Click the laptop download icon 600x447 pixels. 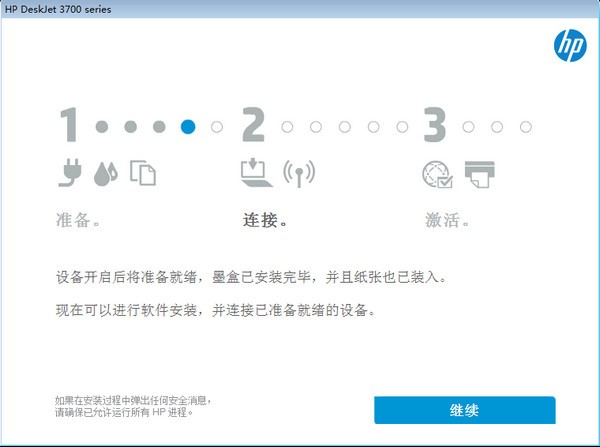coord(256,172)
